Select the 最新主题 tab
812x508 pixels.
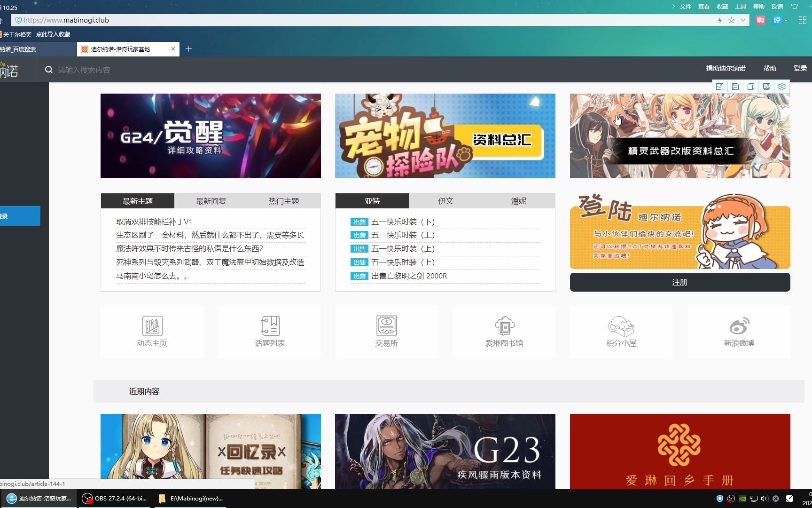pos(138,201)
